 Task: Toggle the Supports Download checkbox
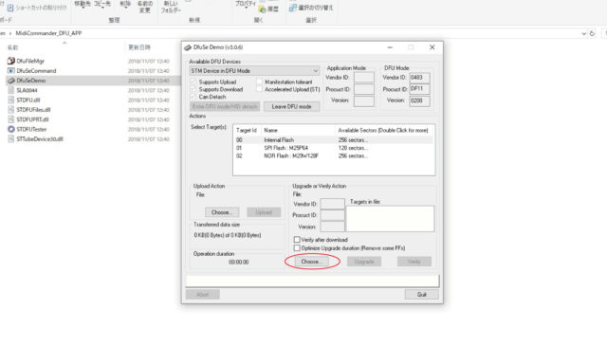(193, 89)
